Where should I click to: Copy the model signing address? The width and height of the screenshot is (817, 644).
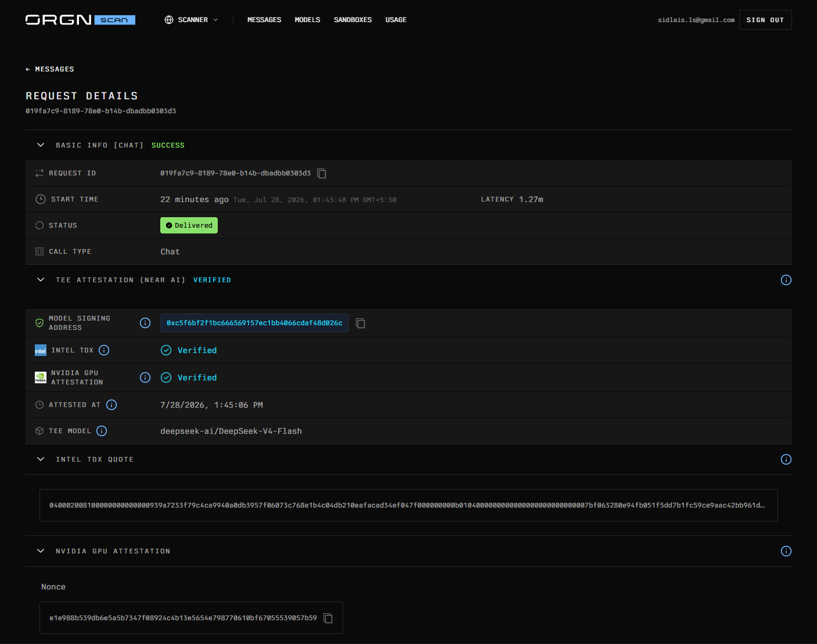[361, 323]
